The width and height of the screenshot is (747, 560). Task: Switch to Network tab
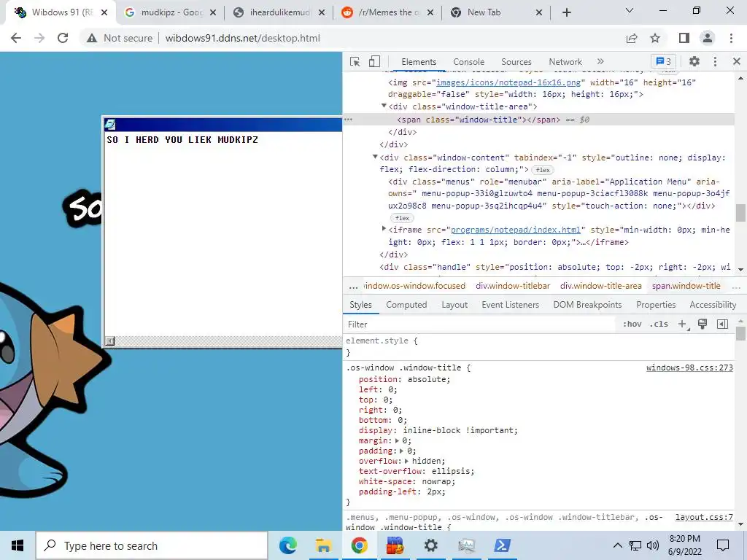[x=565, y=62]
